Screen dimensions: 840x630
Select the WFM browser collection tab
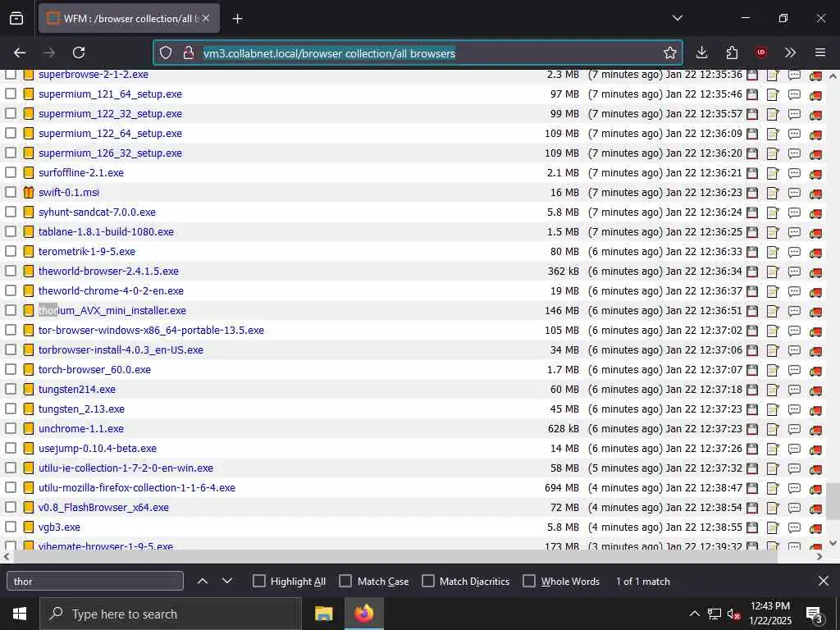pos(129,19)
